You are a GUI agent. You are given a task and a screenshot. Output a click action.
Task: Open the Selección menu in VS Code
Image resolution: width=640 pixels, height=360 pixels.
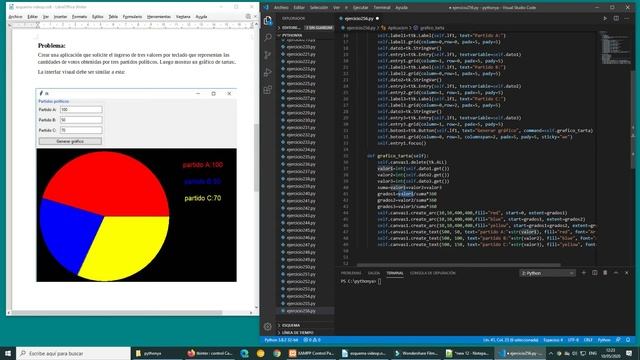click(318, 7)
